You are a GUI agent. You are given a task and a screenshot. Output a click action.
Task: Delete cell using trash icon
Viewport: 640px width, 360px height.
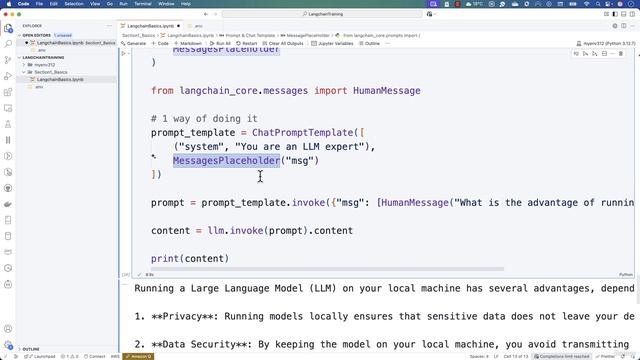621,53
